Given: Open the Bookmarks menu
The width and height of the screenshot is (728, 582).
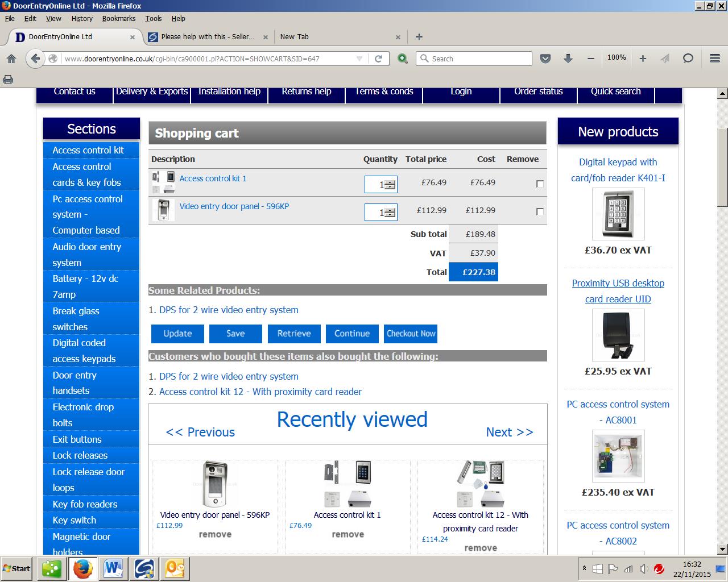Looking at the screenshot, I should coord(118,18).
